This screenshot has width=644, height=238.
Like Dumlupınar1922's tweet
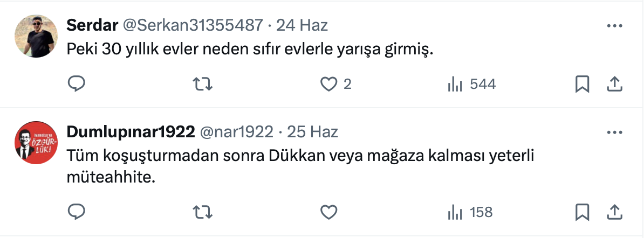click(328, 212)
